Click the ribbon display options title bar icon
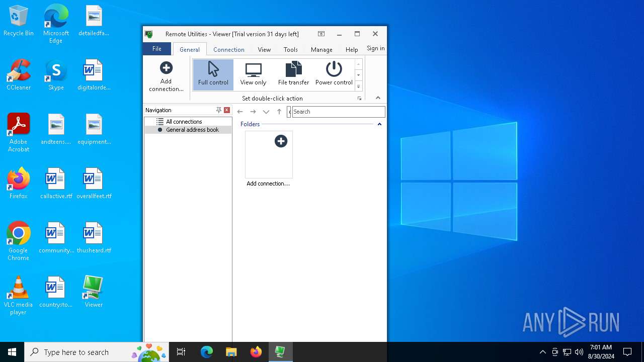 point(321,34)
